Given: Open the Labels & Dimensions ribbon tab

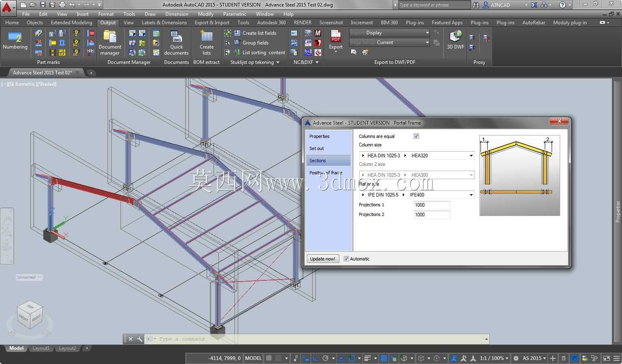Looking at the screenshot, I should pyautogui.click(x=164, y=23).
